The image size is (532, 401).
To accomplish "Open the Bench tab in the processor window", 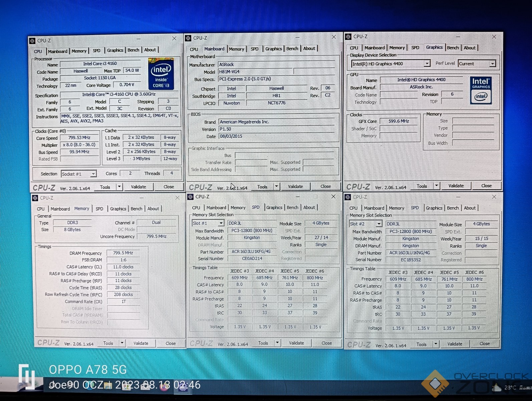I will tap(134, 50).
